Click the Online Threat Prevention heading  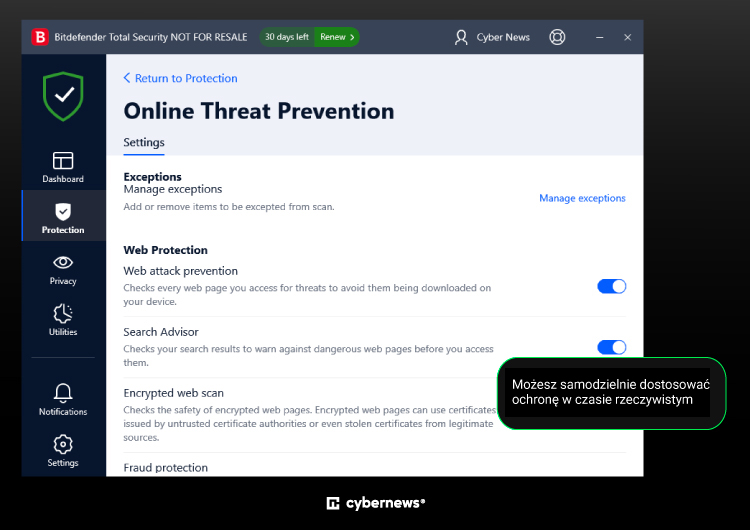pos(259,111)
